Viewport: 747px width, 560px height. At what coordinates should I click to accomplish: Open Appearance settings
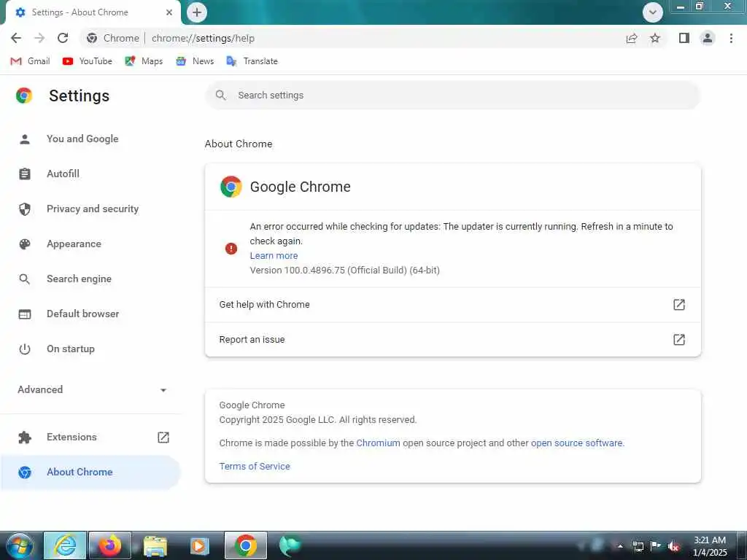pyautogui.click(x=90, y=244)
